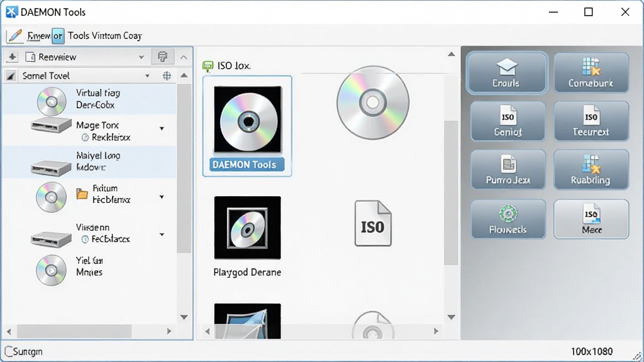
Task: Click center panel scroll up arrow
Action: click(x=452, y=54)
